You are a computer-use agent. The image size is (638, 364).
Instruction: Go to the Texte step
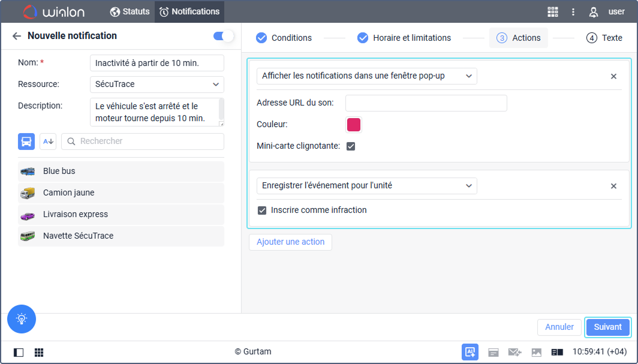point(604,38)
